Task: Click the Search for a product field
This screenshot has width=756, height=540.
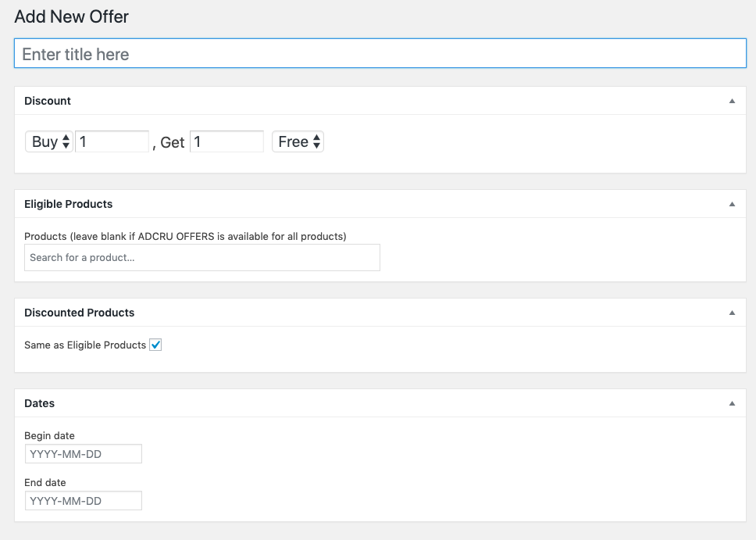Action: tap(202, 258)
